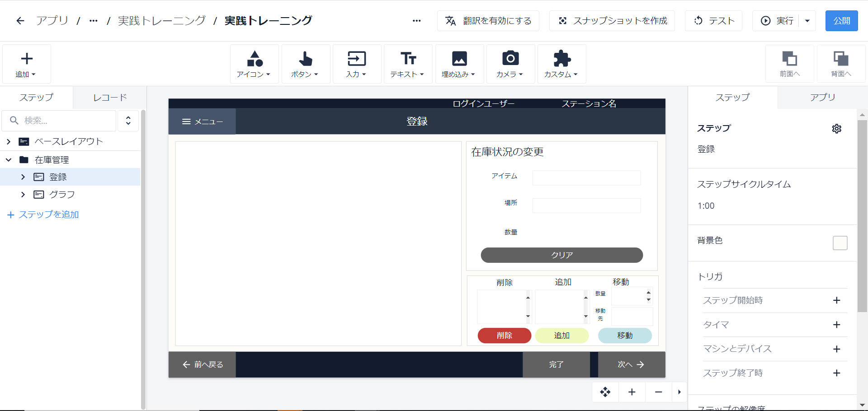Viewport: 868px width, 411px height.
Task: Open the カメラ widget dropdown
Action: (510, 64)
